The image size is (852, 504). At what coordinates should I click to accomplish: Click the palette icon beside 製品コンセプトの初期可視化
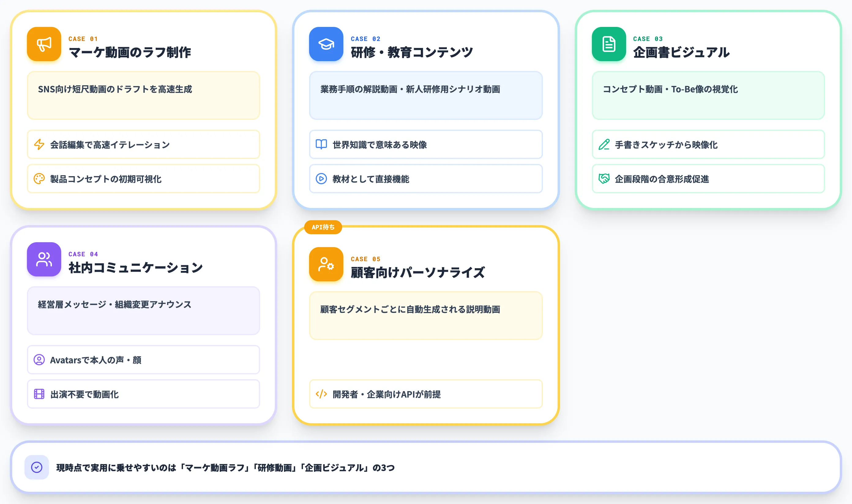tap(39, 179)
